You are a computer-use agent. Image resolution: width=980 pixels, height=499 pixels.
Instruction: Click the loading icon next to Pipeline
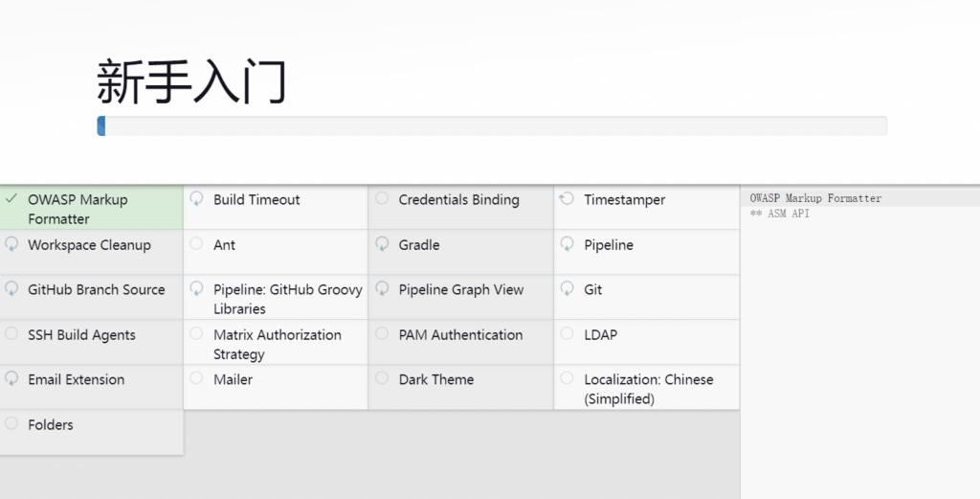coord(567,244)
